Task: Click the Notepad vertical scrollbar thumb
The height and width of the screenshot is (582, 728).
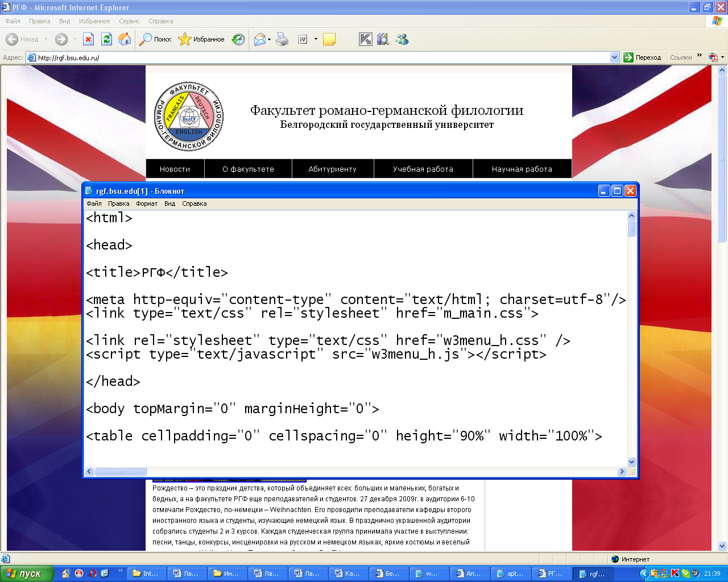Action: point(631,228)
